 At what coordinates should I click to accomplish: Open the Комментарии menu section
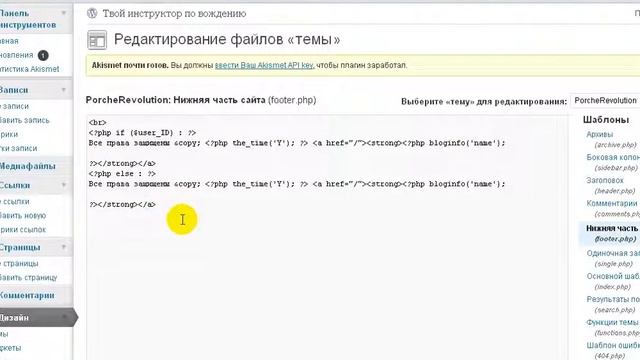27,295
